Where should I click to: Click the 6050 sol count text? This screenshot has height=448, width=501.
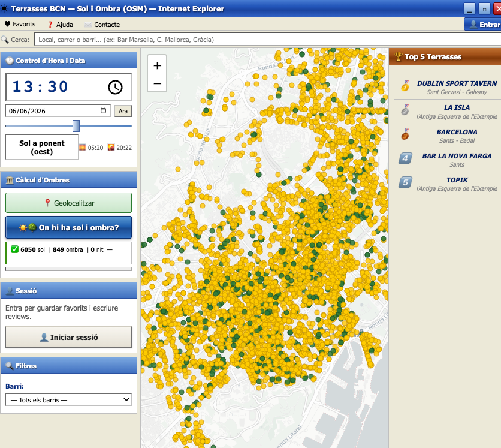(32, 249)
